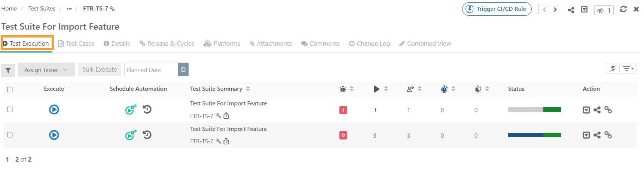Open the calendar picker for Planned Date
Viewport: 644px width, 171px height.
click(183, 70)
